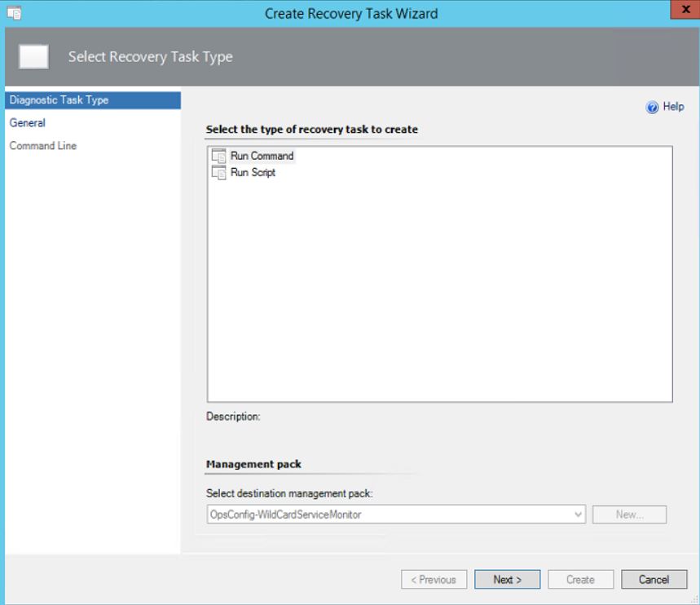Click the OpsConfig-WildCardServiceMonitor combo box field

[x=396, y=514]
